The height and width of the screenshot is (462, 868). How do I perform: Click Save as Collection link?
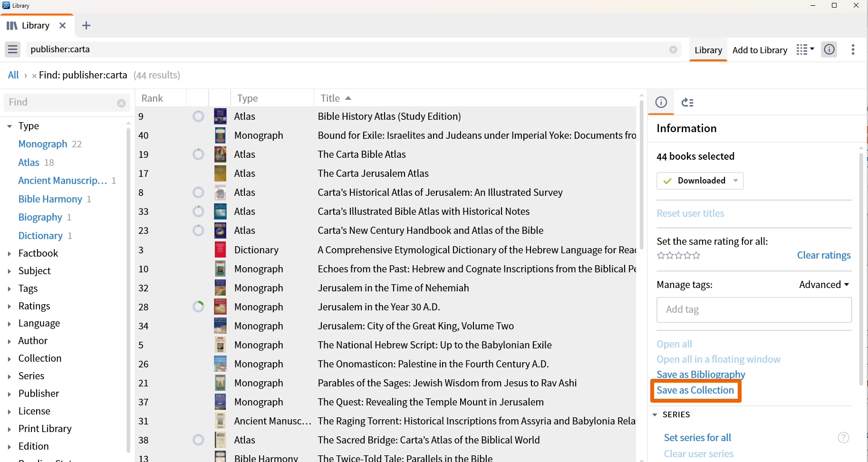pos(695,390)
